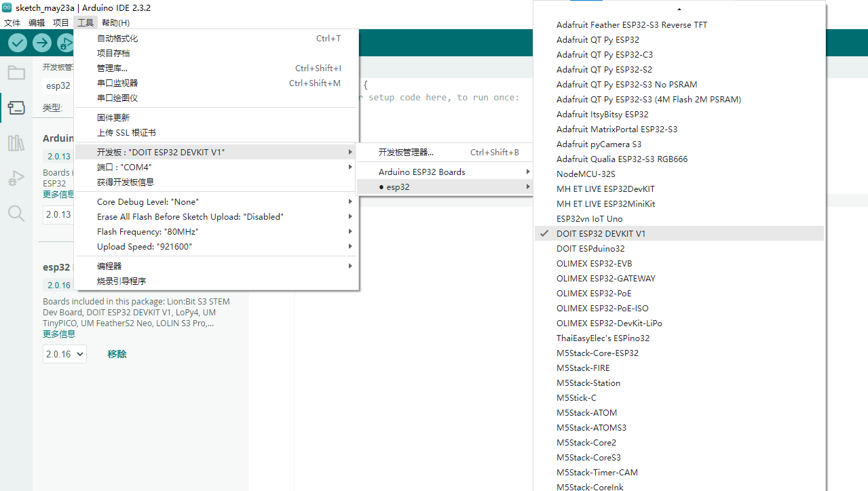This screenshot has height=491, width=868.
Task: Verify the sketch with the checkmark icon
Action: (x=17, y=42)
